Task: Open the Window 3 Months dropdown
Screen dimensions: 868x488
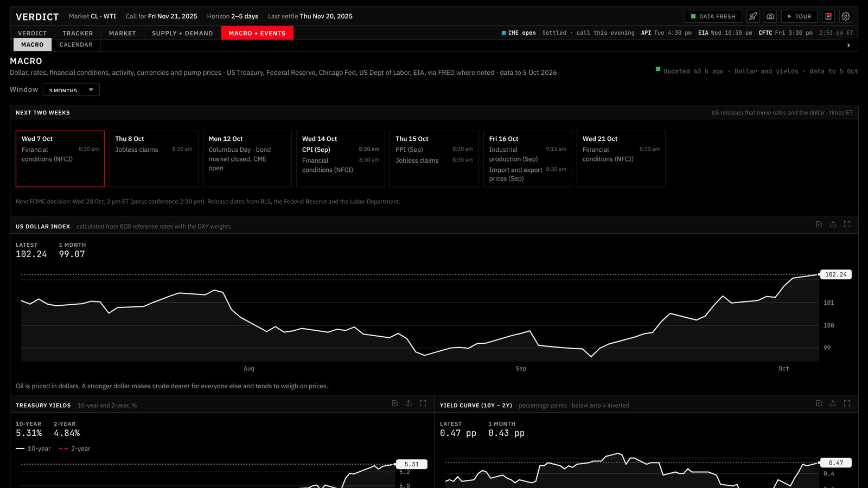Action: coord(71,89)
